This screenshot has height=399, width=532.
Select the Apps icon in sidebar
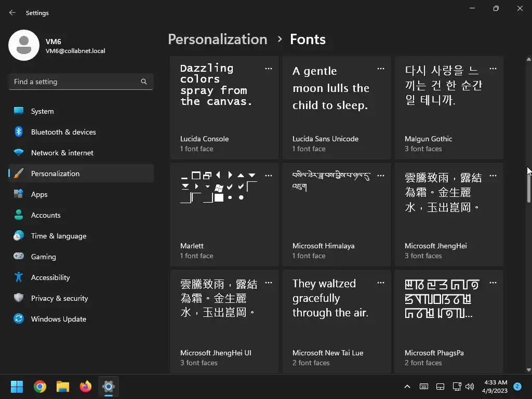coord(19,194)
